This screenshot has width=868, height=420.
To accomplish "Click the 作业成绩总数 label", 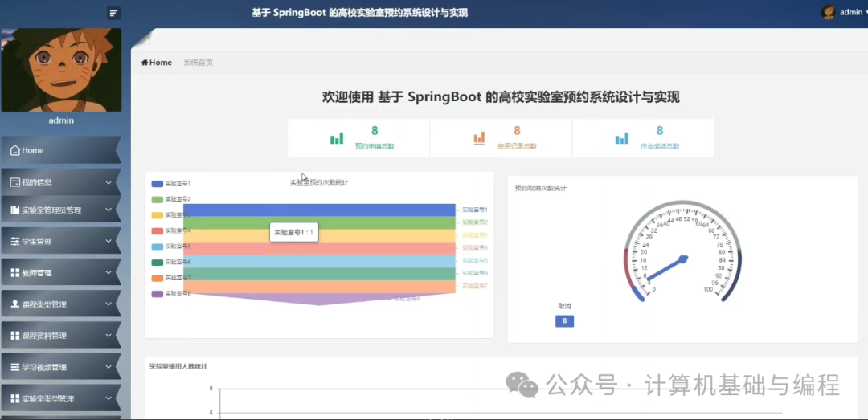I will [x=660, y=147].
